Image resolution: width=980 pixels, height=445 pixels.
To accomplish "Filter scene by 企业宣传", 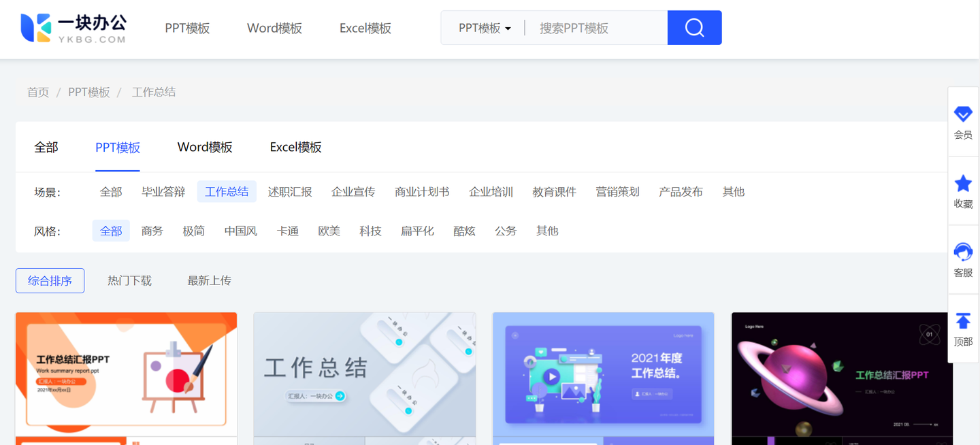I will pyautogui.click(x=353, y=192).
